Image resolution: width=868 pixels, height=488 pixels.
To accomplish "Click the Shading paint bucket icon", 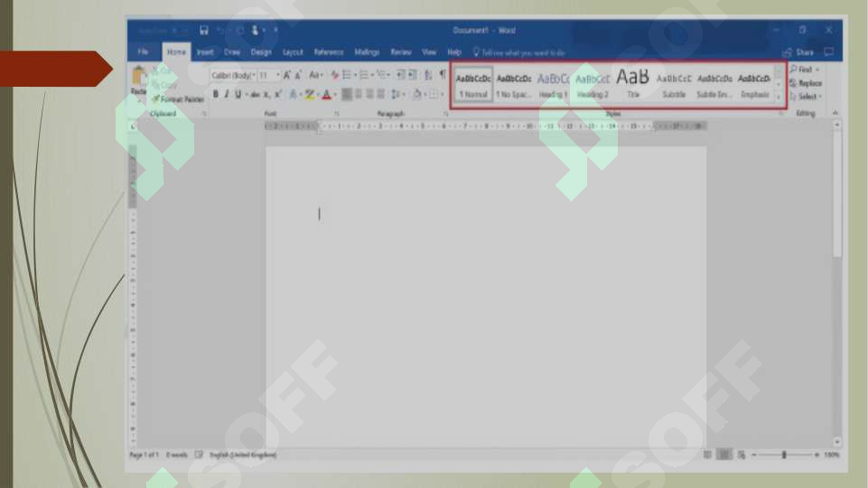I will pyautogui.click(x=417, y=95).
